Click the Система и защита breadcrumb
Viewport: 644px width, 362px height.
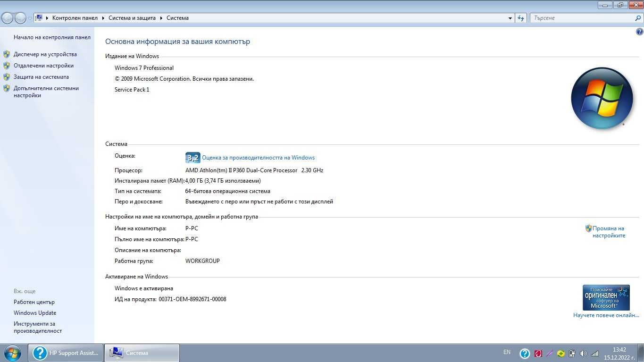pos(132,18)
